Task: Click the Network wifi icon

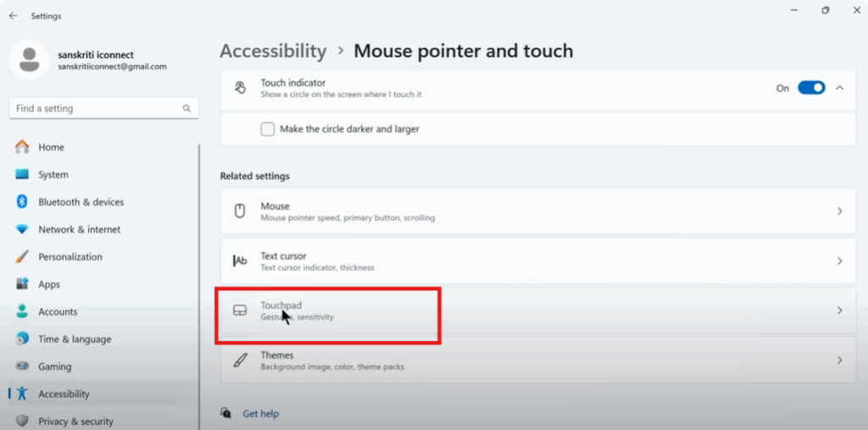Action: (x=22, y=229)
